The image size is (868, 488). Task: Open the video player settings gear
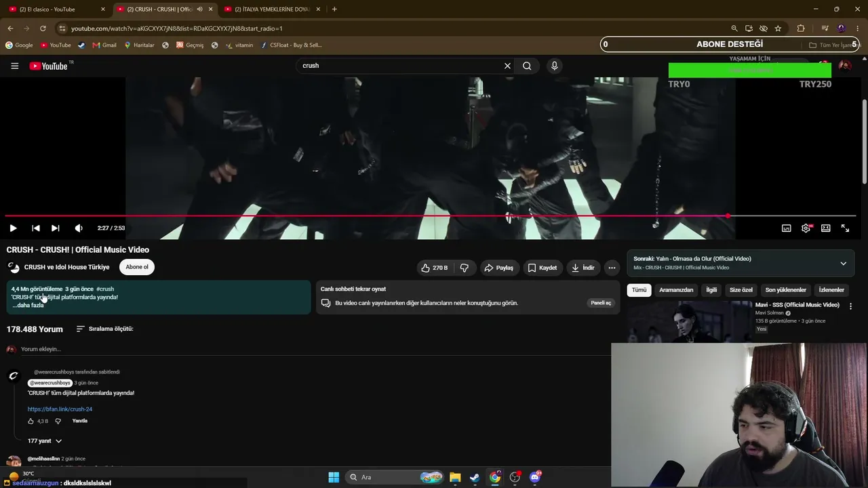click(x=806, y=228)
